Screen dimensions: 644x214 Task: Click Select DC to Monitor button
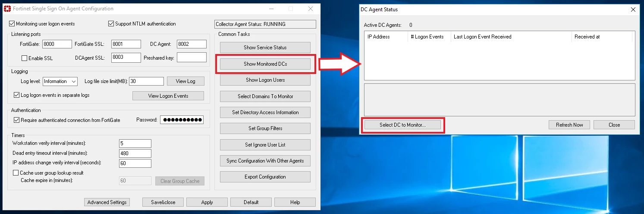tap(402, 125)
